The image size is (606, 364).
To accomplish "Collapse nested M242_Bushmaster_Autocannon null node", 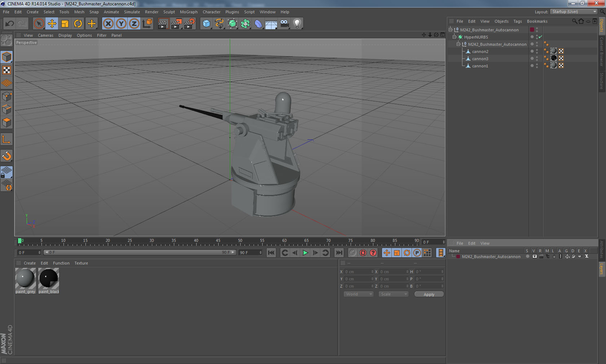I will coord(458,44).
